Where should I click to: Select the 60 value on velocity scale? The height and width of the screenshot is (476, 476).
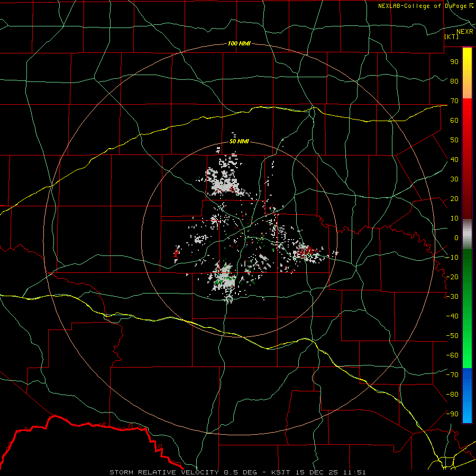tap(454, 120)
